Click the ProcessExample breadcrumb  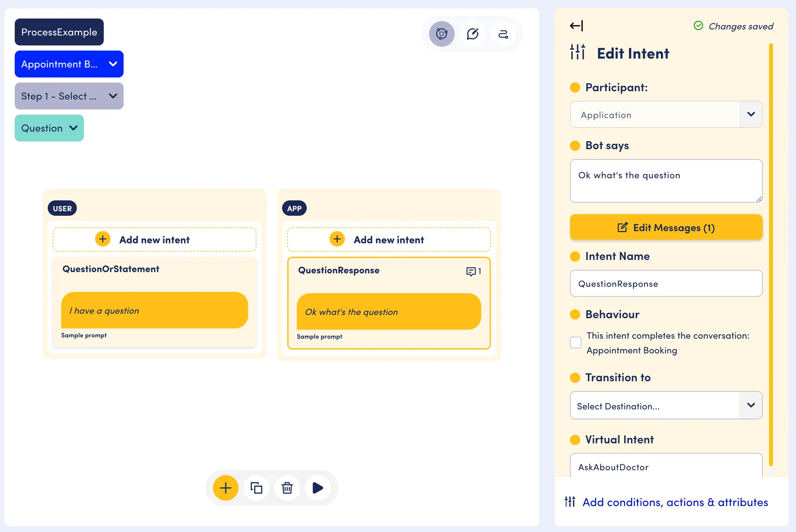59,32
